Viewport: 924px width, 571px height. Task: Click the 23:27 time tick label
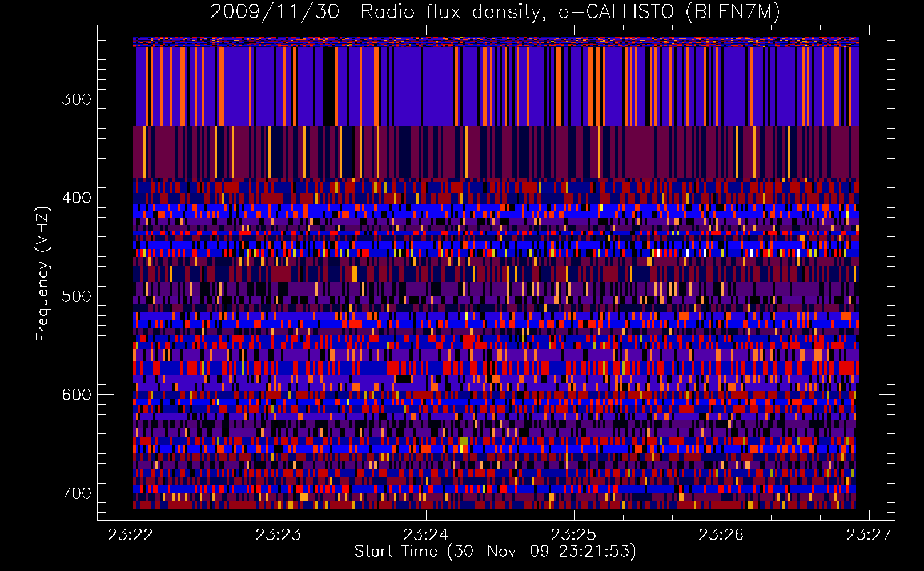(x=869, y=534)
